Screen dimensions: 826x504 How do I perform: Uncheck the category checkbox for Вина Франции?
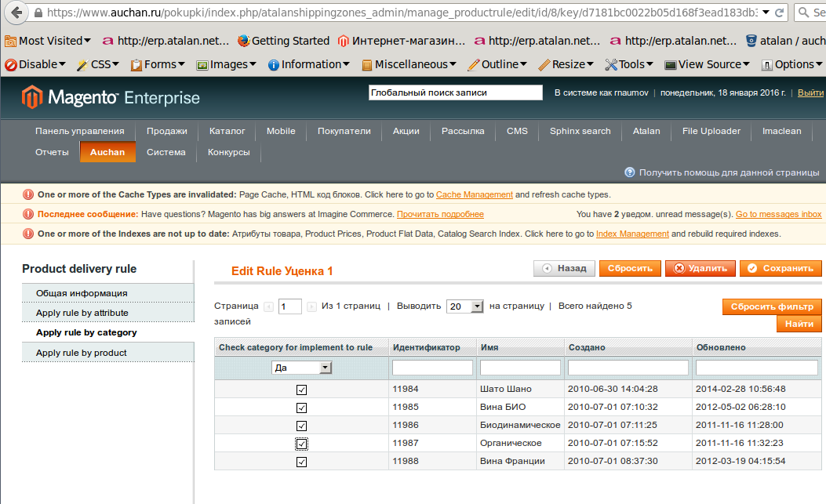coord(301,462)
